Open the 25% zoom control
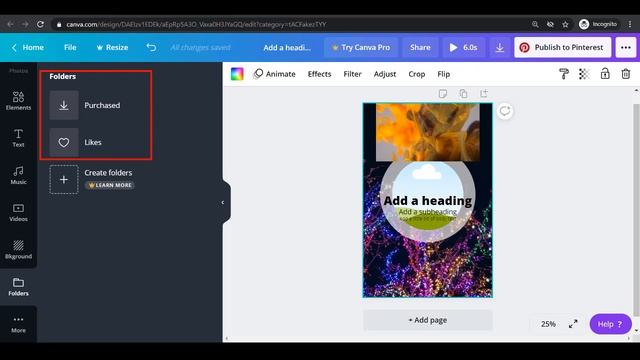Image resolution: width=640 pixels, height=360 pixels. (x=548, y=324)
